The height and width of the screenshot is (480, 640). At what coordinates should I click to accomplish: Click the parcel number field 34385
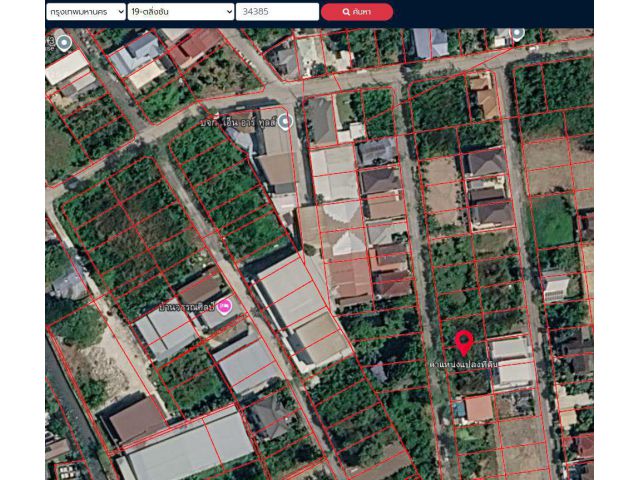point(277,12)
